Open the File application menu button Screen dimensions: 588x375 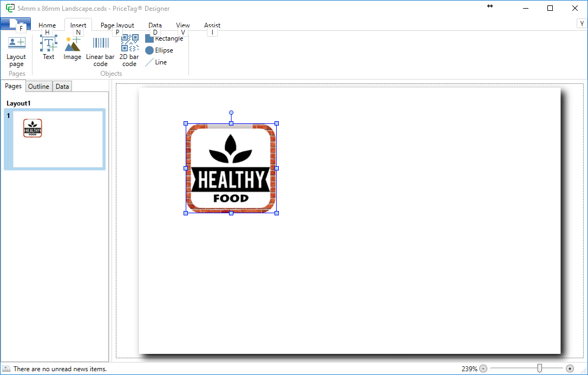click(15, 24)
